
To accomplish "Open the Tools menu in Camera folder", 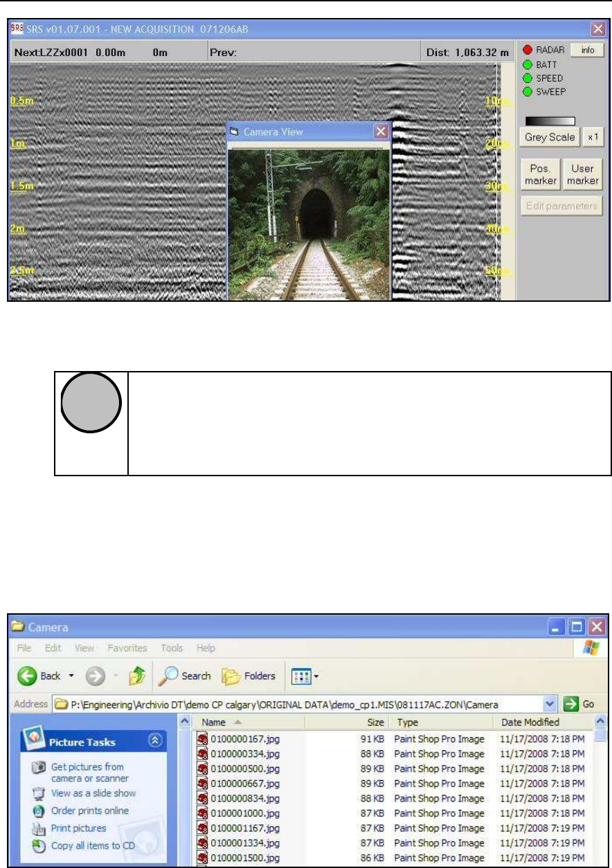I will [172, 649].
